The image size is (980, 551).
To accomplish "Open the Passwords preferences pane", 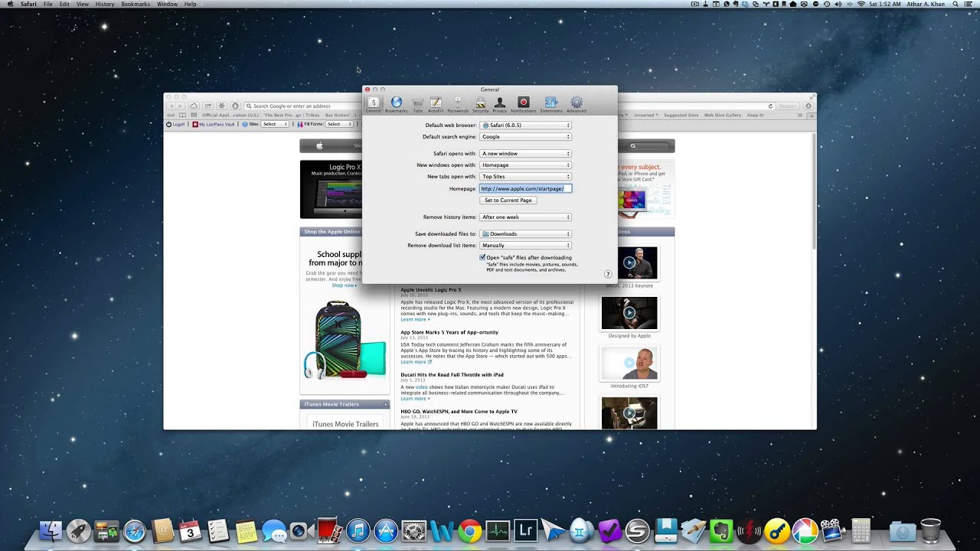I will tap(458, 105).
